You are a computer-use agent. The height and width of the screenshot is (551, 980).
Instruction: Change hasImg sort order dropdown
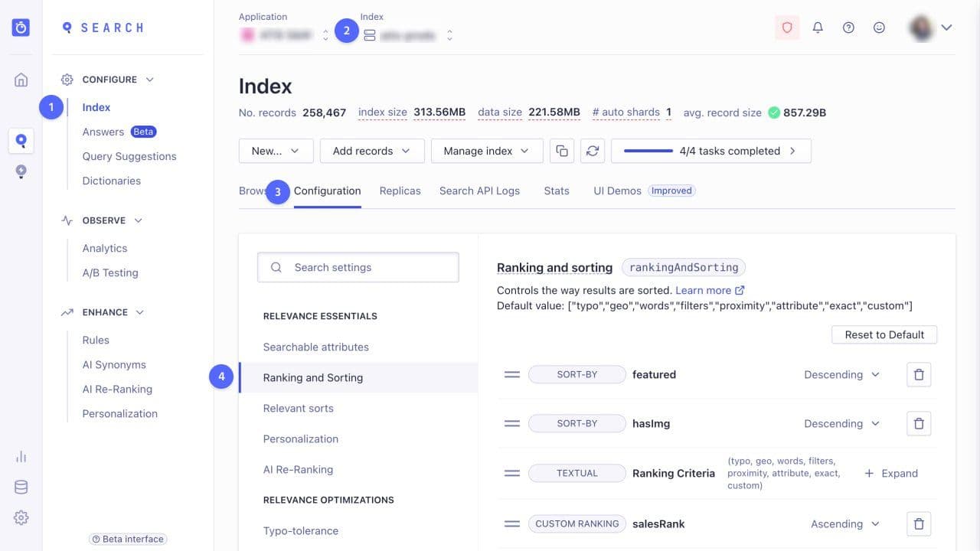(x=841, y=423)
